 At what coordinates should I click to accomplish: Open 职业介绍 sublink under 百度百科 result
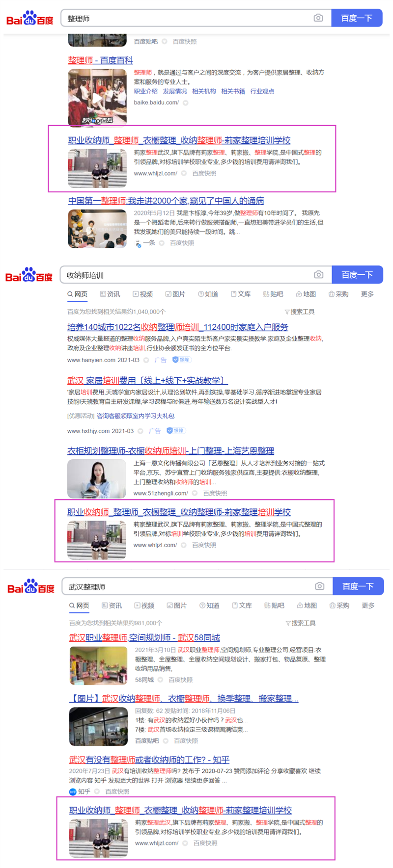pos(146,91)
